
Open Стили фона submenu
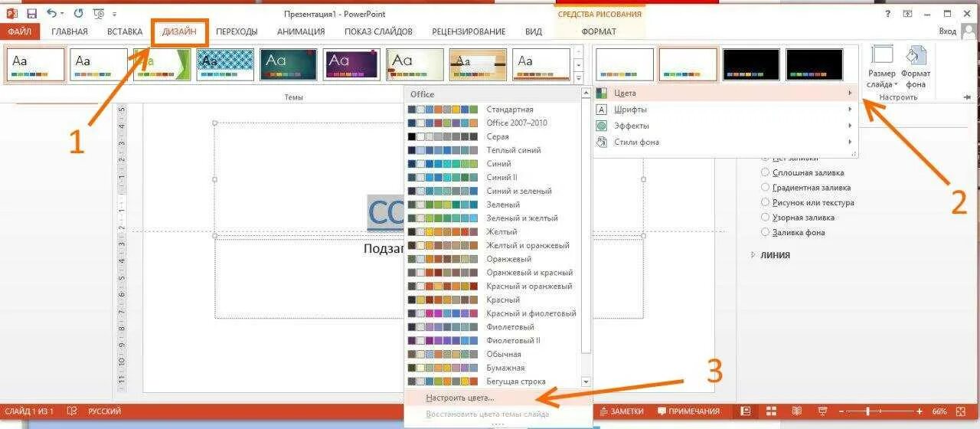coord(725,142)
